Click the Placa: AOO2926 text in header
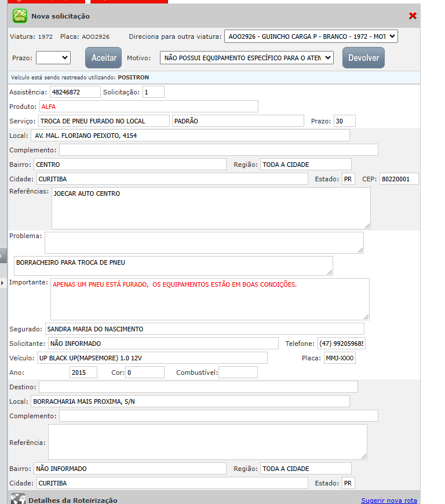Image resolution: width=445 pixels, height=504 pixels. point(85,36)
